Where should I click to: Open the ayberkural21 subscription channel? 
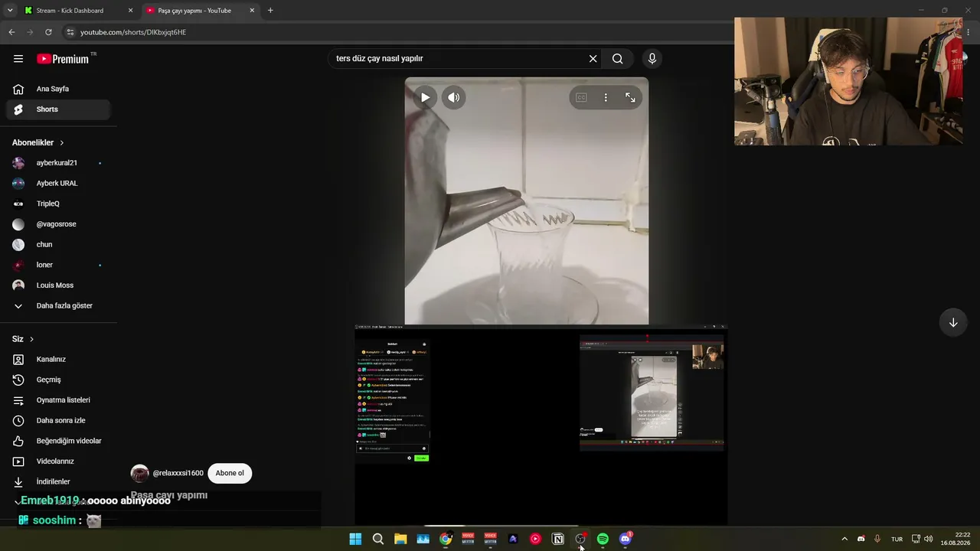(x=58, y=163)
